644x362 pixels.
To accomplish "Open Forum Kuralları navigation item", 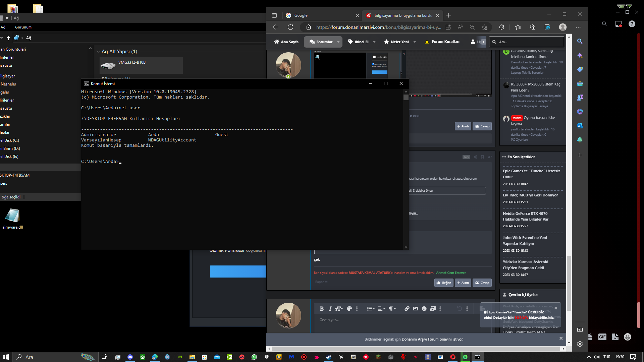I will 442,42.
